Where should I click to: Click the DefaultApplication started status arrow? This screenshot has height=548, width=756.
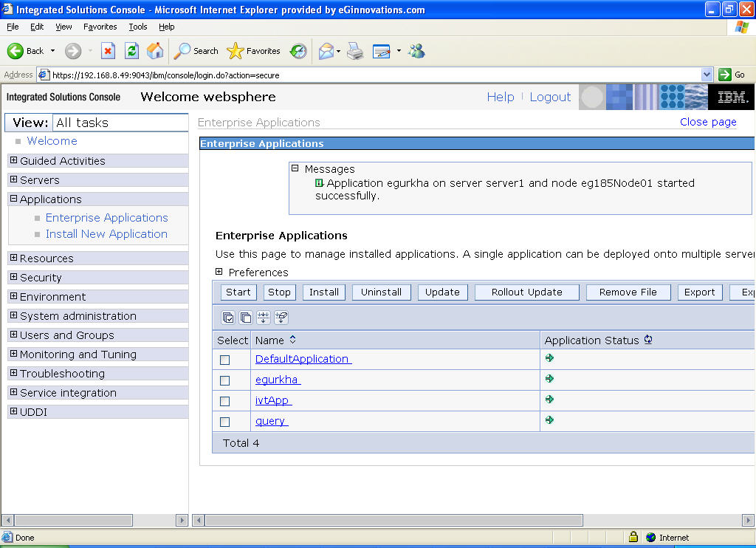tap(549, 358)
